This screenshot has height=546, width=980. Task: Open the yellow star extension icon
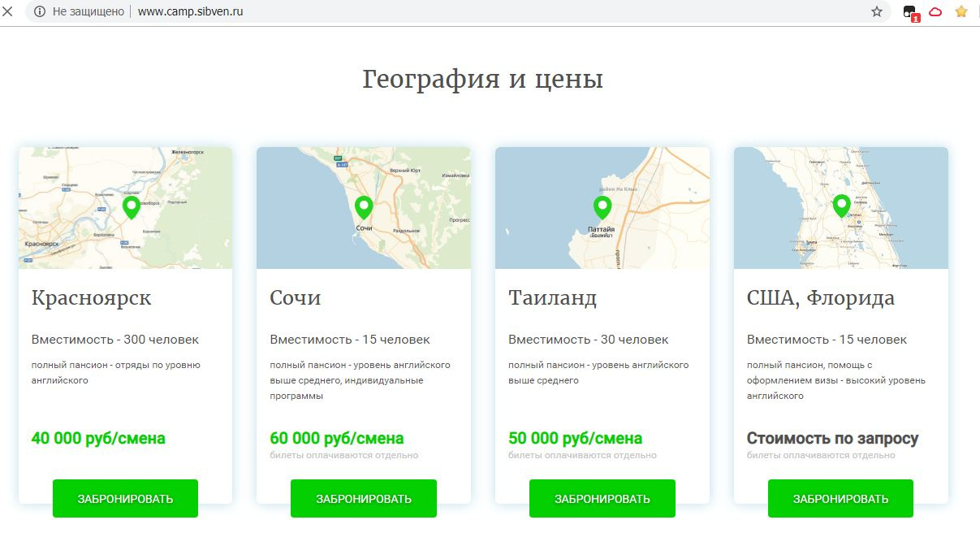[x=961, y=11]
